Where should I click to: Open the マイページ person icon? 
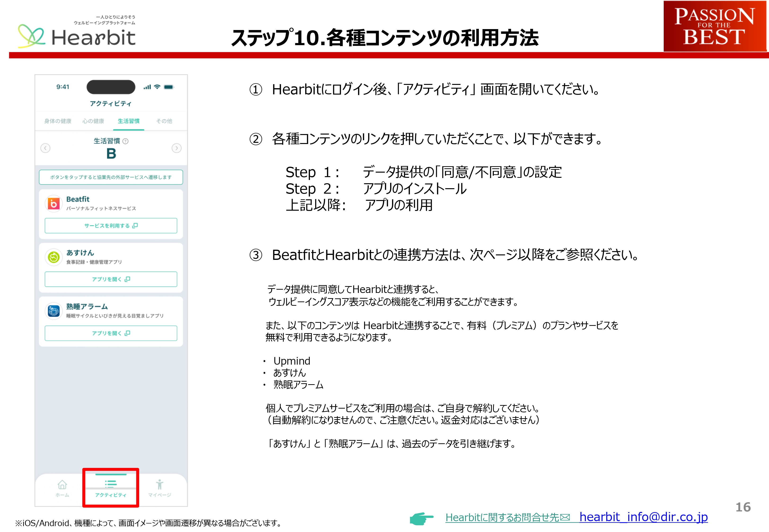(159, 485)
